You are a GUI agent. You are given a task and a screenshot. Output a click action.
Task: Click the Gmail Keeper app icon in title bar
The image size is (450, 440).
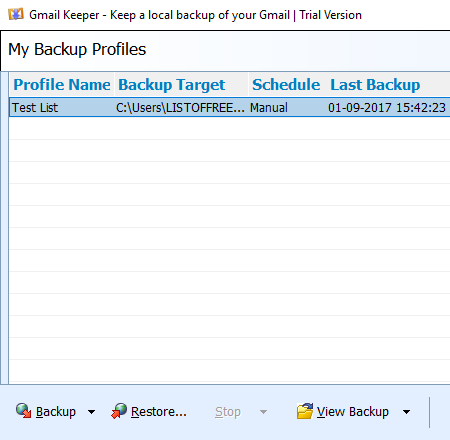click(x=16, y=15)
